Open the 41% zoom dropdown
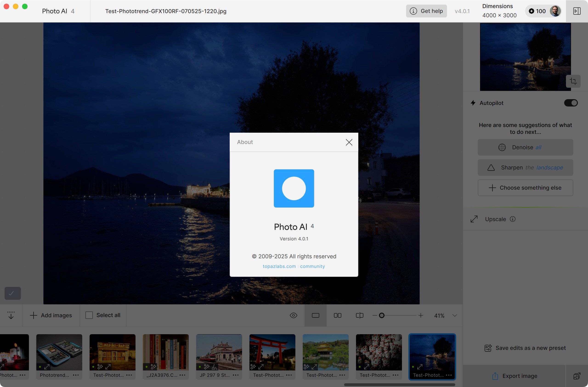Screen dimensions: 588x387 pos(455,315)
